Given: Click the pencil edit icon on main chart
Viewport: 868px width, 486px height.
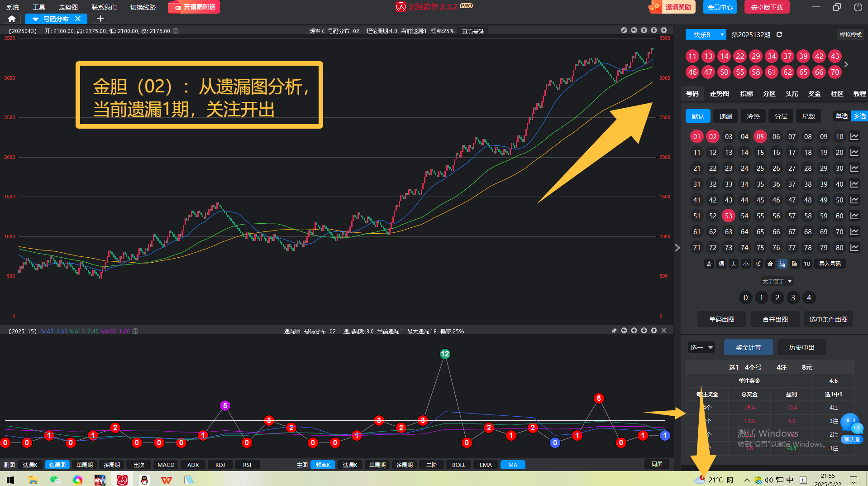Looking at the screenshot, I should tap(624, 30).
